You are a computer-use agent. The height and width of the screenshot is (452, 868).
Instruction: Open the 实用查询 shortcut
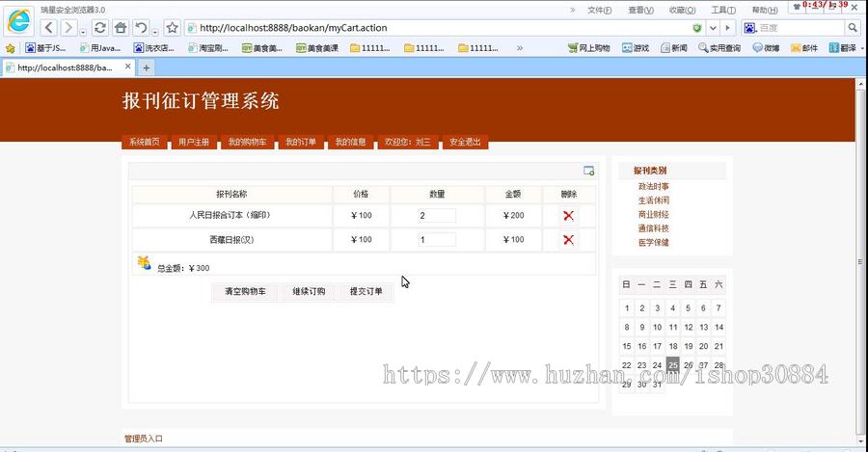coord(719,48)
